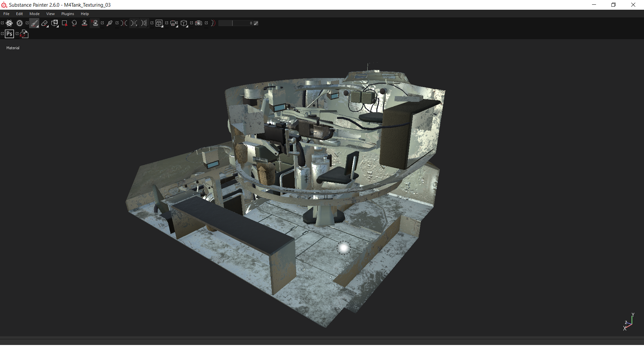
Task: Click the XYZ axis gizmo
Action: click(x=629, y=322)
